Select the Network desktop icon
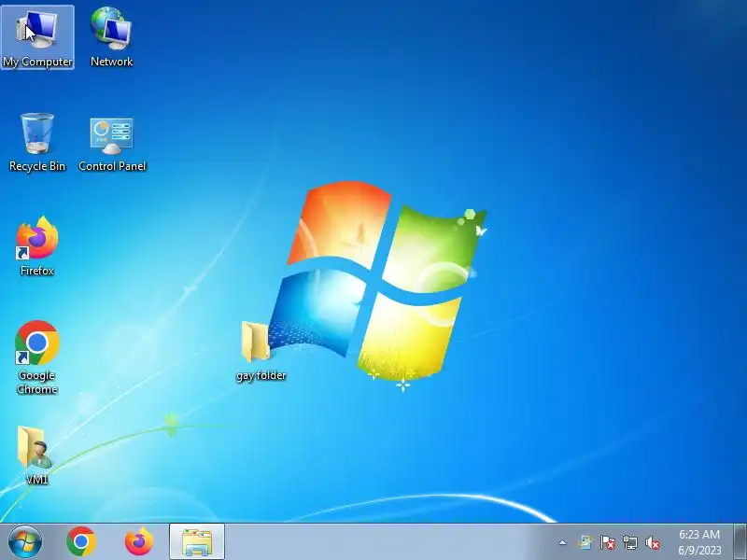This screenshot has width=747, height=560. (x=111, y=37)
